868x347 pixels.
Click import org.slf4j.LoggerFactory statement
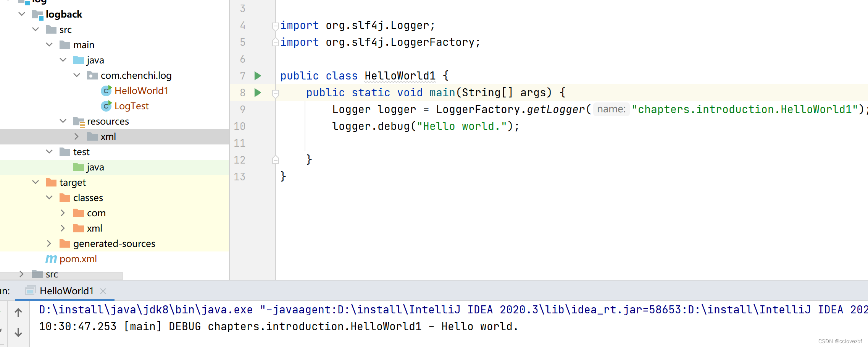380,42
